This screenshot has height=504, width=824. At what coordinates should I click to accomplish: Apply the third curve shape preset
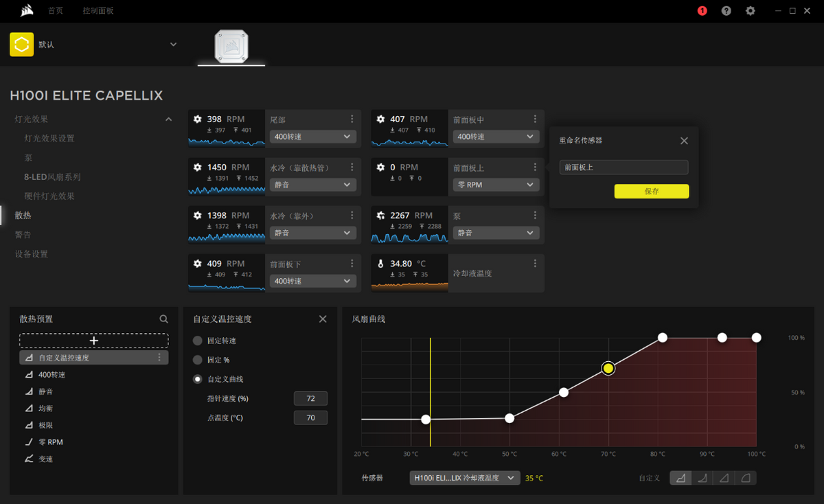[724, 478]
